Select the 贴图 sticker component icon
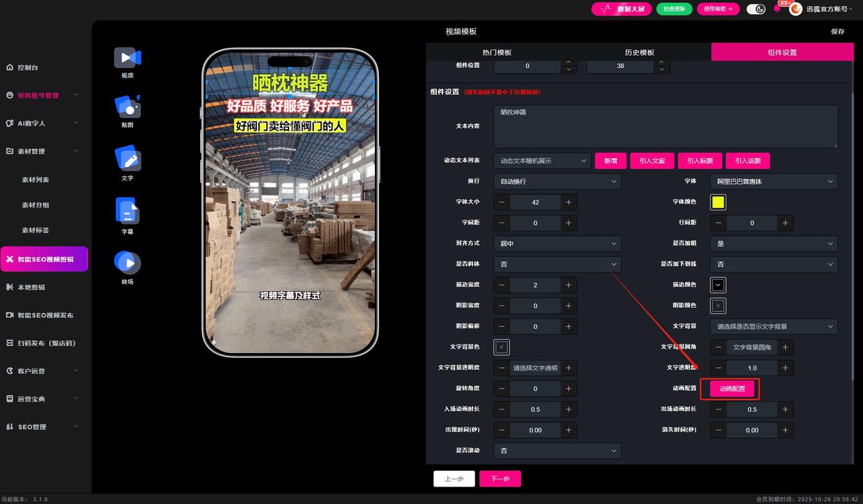The height and width of the screenshot is (504, 863). 127,107
